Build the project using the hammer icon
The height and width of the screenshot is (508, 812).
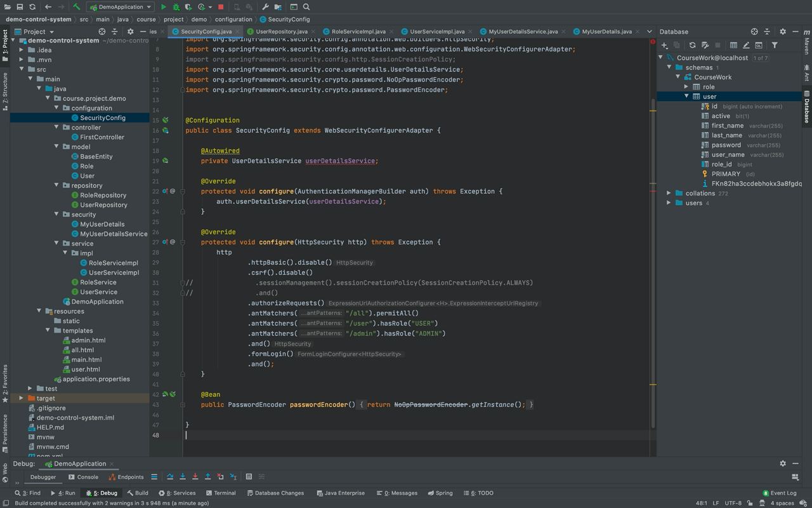point(76,7)
